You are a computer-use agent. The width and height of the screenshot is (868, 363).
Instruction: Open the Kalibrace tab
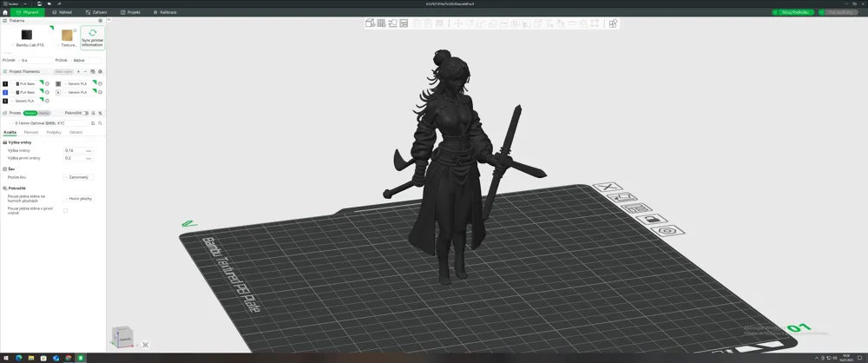[165, 12]
